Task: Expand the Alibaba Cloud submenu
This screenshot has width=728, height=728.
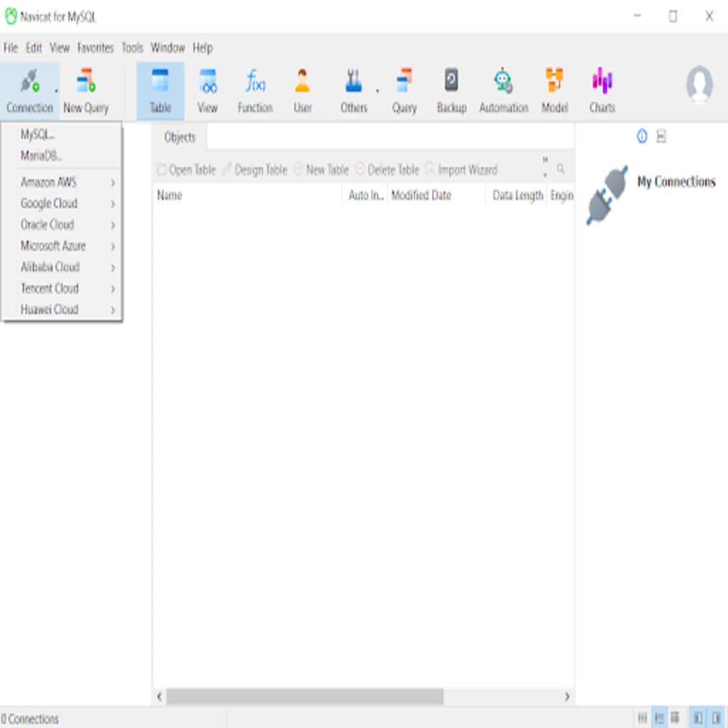Action: [x=63, y=267]
